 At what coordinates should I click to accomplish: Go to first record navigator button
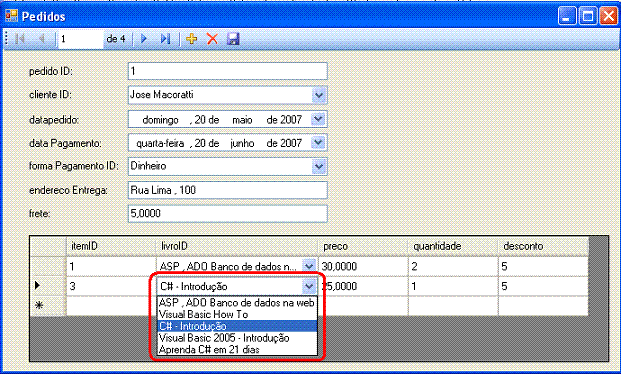click(x=20, y=39)
